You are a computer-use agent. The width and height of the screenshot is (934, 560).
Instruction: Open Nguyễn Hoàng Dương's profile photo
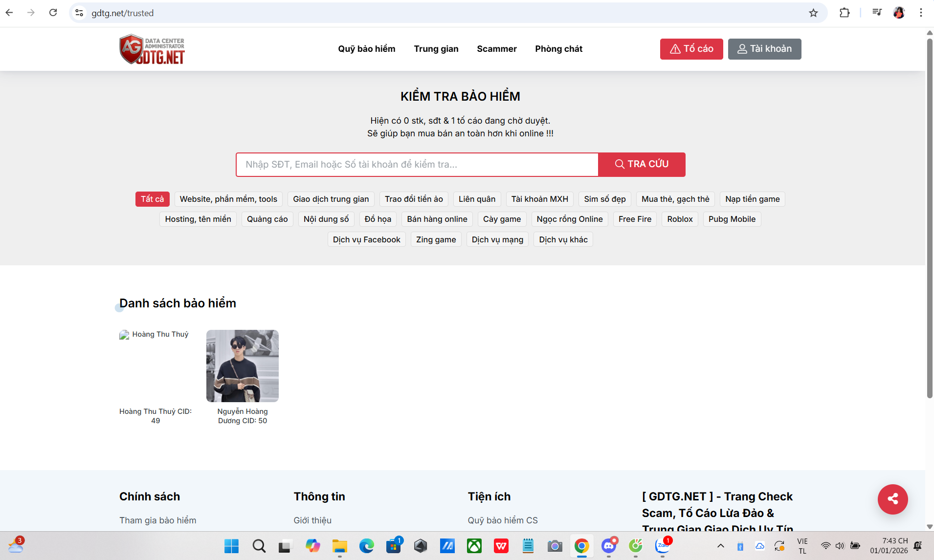pyautogui.click(x=242, y=366)
